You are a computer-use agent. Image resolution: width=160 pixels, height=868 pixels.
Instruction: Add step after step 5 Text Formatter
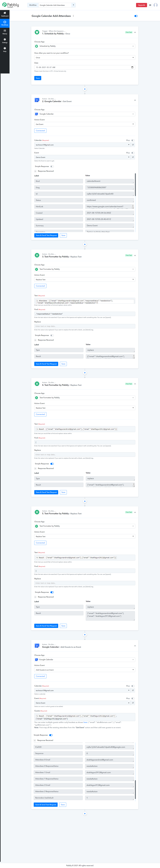[x=85, y=635]
